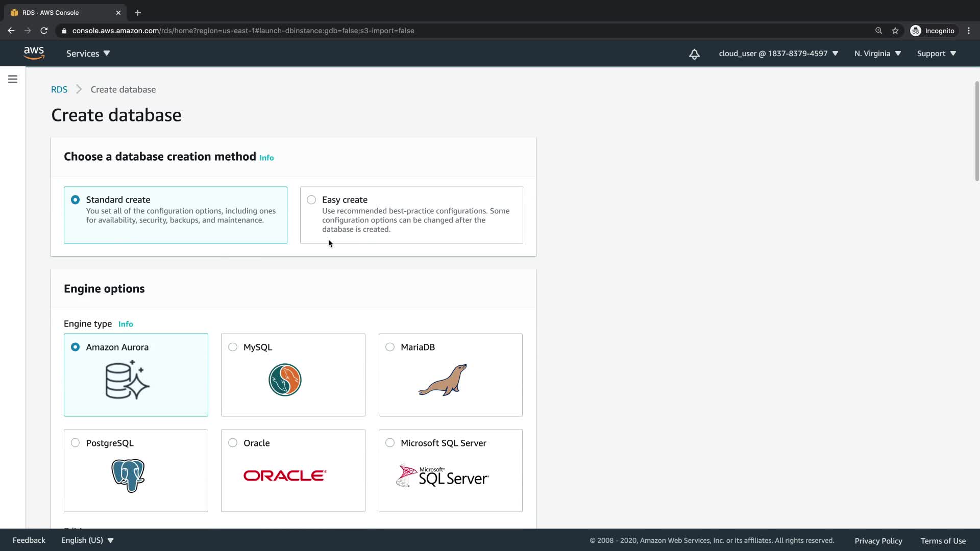
Task: Open the notifications bell icon
Action: click(694, 54)
